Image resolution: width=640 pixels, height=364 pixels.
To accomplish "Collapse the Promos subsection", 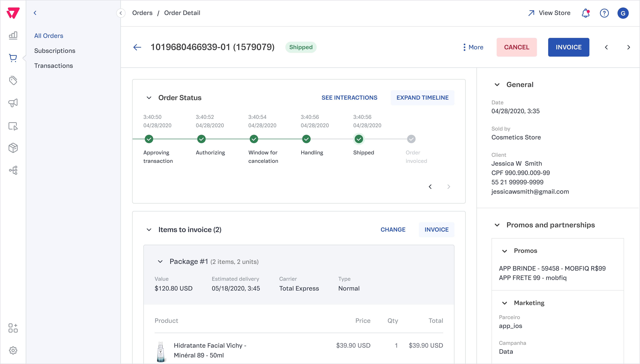I will pos(505,251).
